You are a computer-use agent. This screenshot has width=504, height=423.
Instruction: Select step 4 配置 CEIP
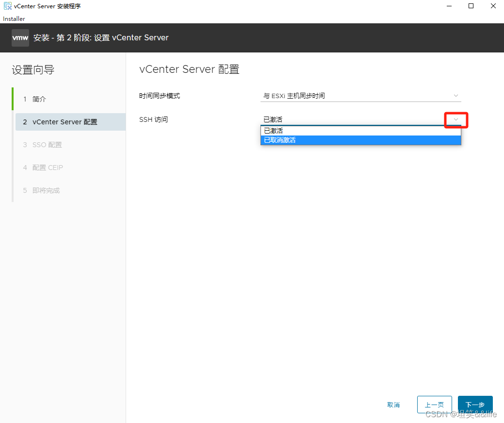pos(43,168)
